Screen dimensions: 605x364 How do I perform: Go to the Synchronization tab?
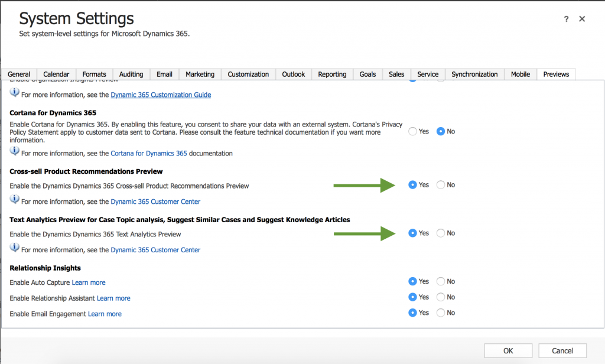[x=474, y=74]
